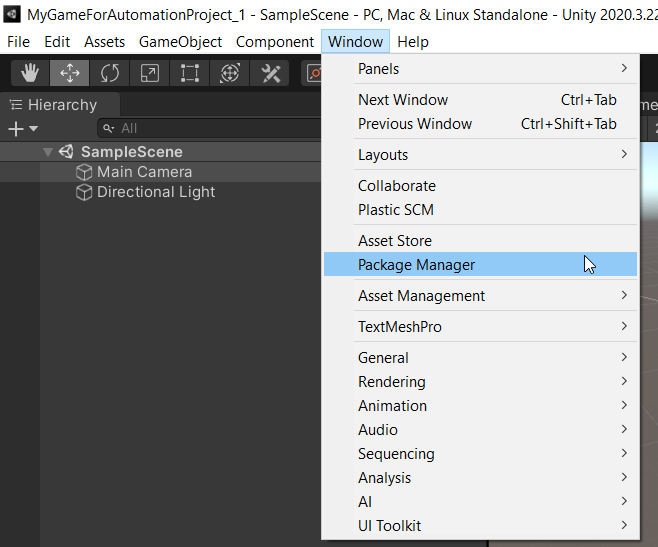The width and height of the screenshot is (658, 547).
Task: Select the Rect tool
Action: pyautogui.click(x=190, y=73)
